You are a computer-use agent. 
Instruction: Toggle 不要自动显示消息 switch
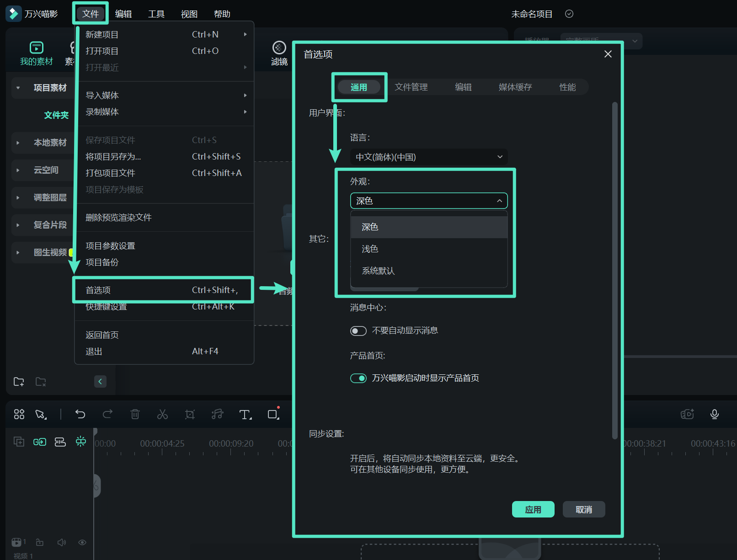click(358, 331)
